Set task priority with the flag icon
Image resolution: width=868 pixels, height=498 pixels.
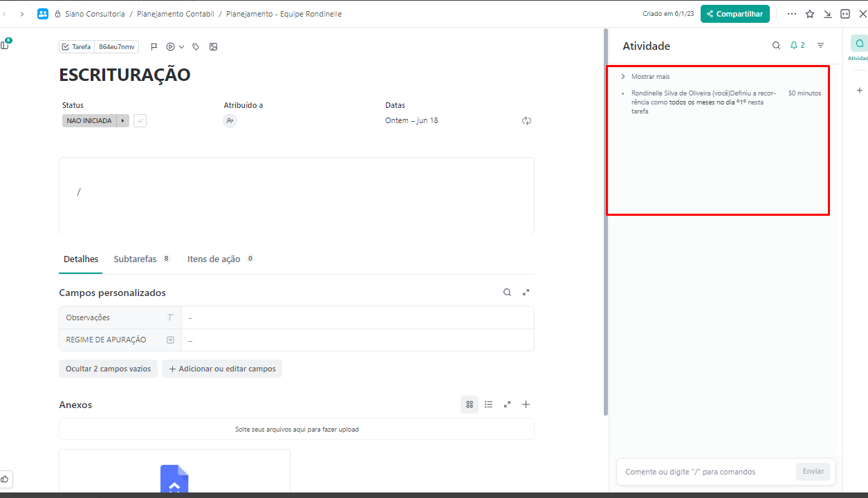pos(154,47)
